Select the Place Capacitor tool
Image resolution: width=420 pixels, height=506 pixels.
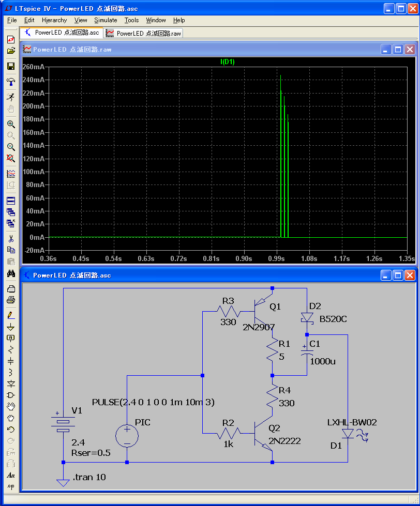click(11, 361)
